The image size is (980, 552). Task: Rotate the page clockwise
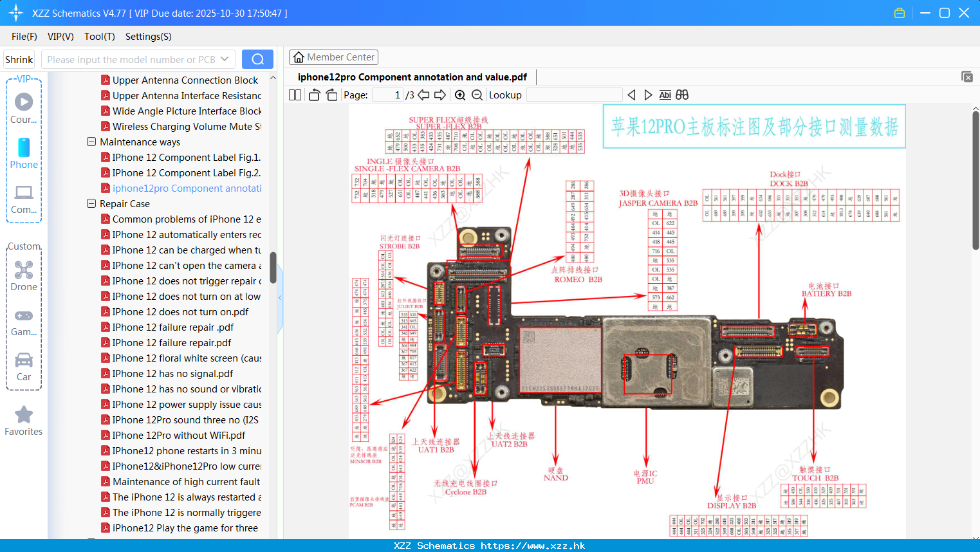tap(331, 95)
